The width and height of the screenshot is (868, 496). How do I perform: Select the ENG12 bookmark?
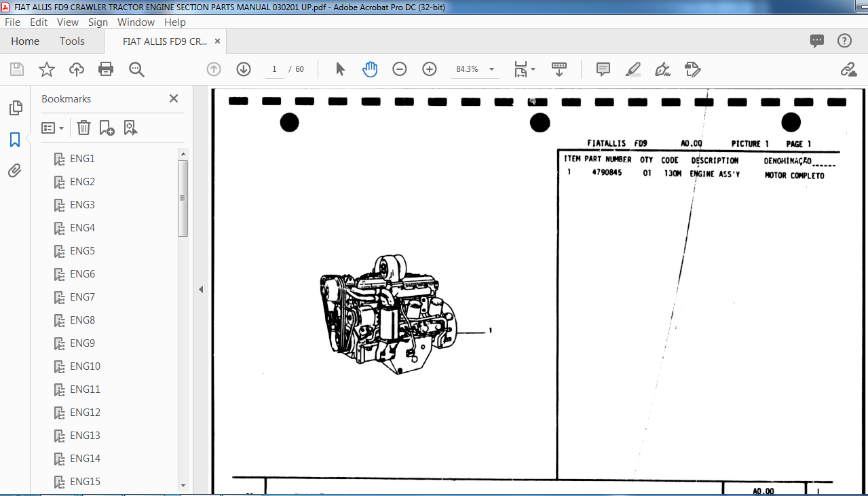(x=85, y=413)
